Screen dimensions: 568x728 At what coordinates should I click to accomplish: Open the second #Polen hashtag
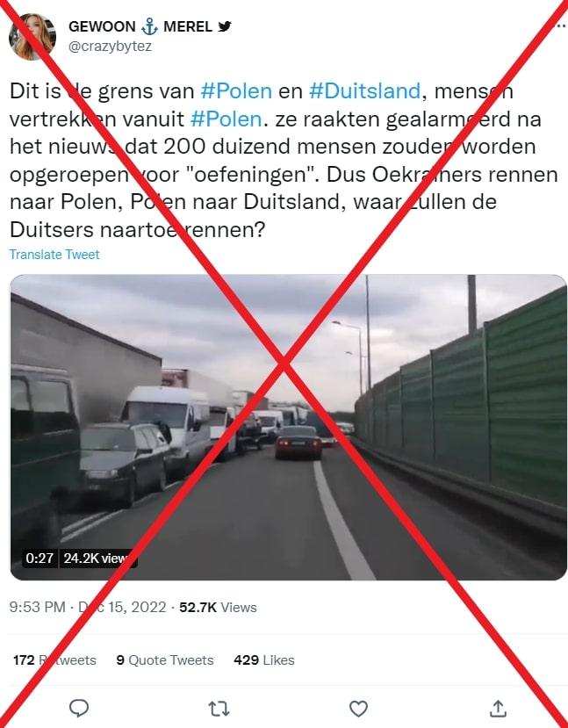click(x=226, y=119)
